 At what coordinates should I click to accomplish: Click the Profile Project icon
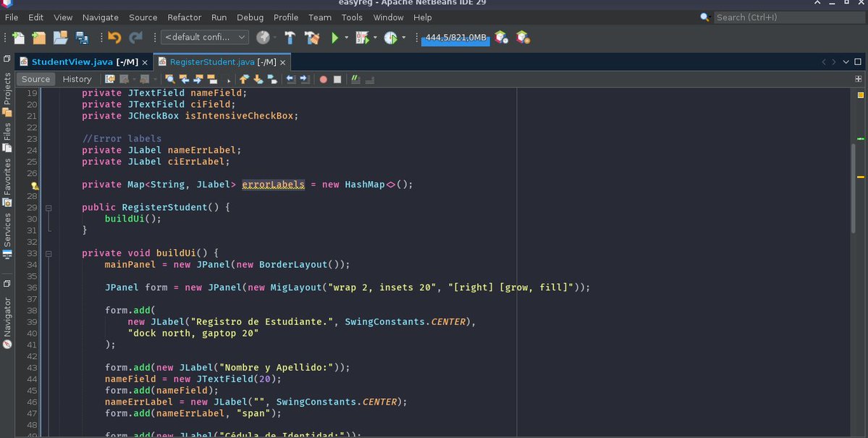[391, 38]
